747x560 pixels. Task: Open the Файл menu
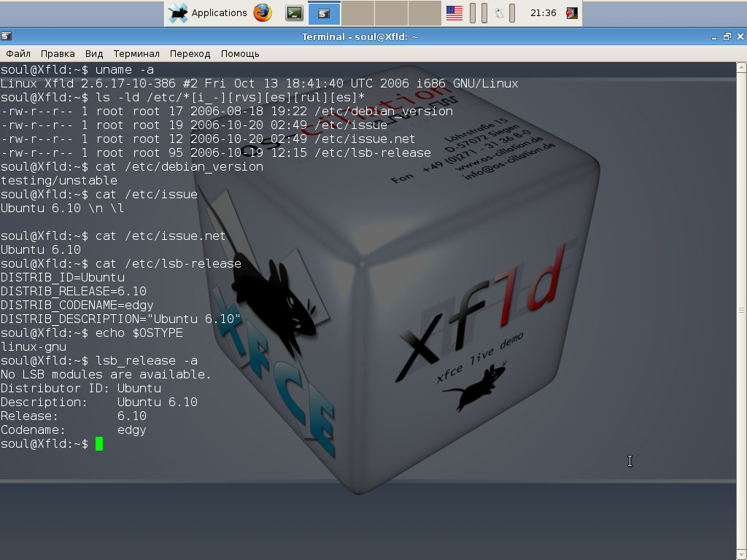pos(18,54)
